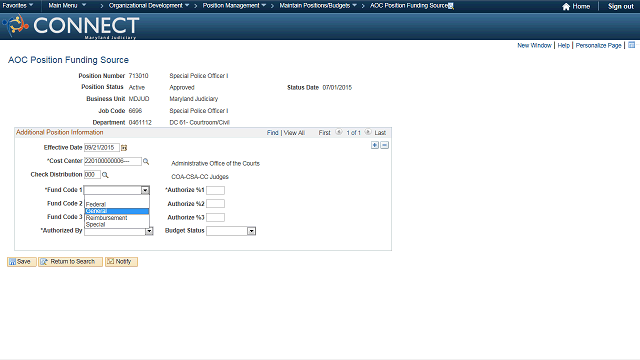Select the blank fund code option
This screenshot has width=640, height=360.
[x=117, y=198]
